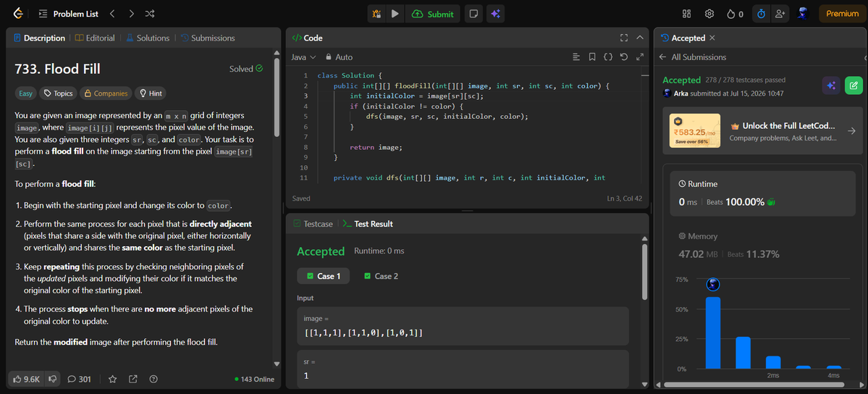
Task: Open the debugger icon next to Run
Action: click(376, 14)
